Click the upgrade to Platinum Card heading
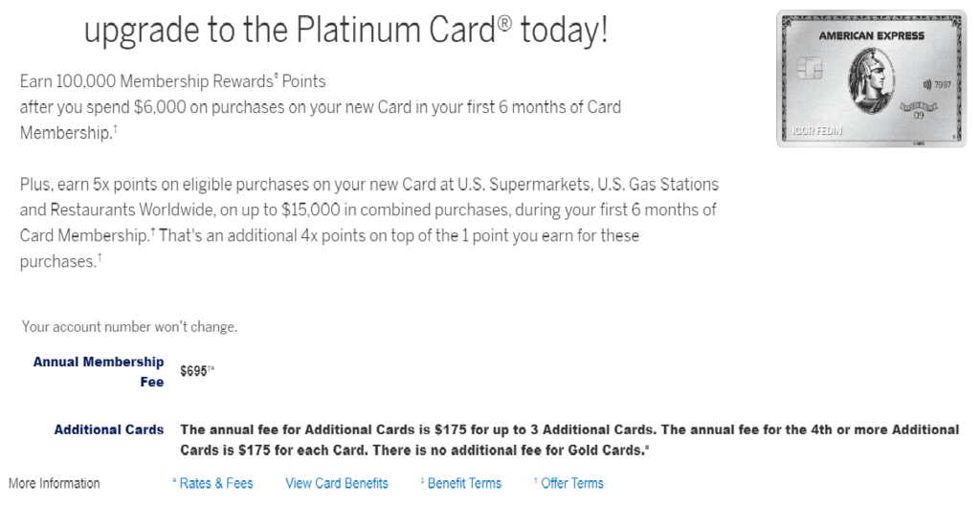Viewport: 980px width, 506px height. 345,30
